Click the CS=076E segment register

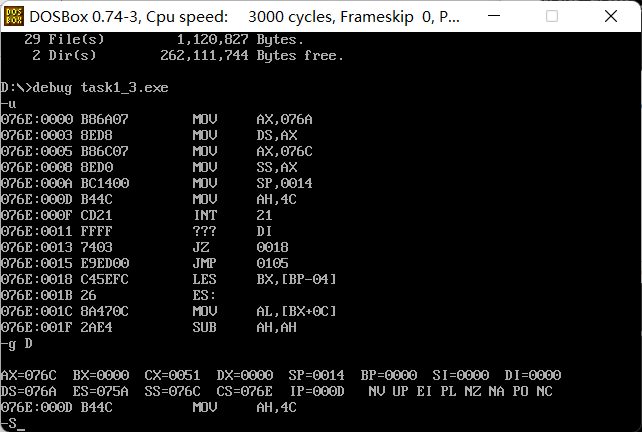click(244, 391)
